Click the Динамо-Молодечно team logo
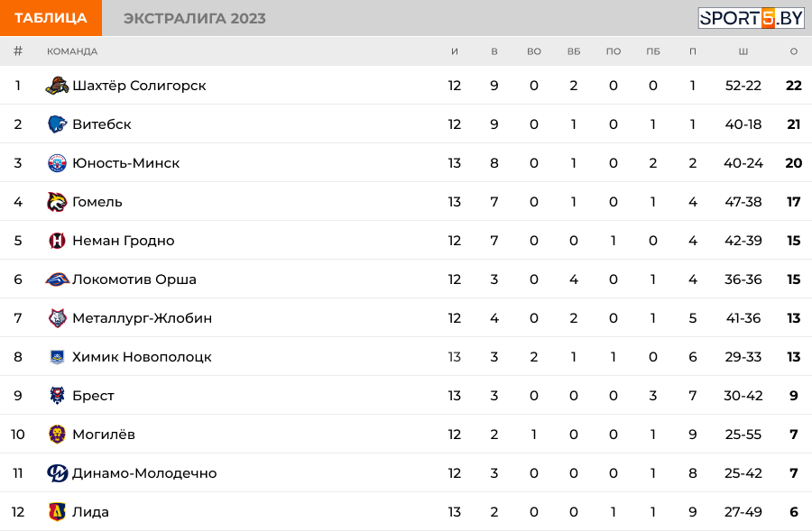812x531 pixels. click(x=57, y=473)
